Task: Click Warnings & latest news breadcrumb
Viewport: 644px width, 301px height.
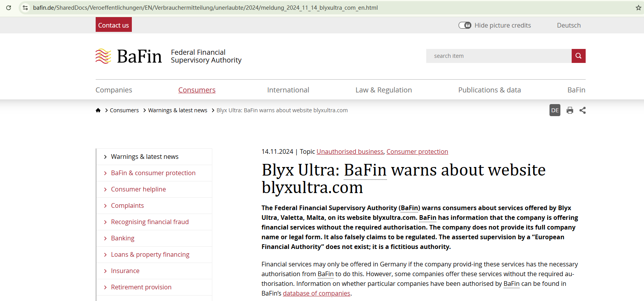Action: click(x=178, y=110)
